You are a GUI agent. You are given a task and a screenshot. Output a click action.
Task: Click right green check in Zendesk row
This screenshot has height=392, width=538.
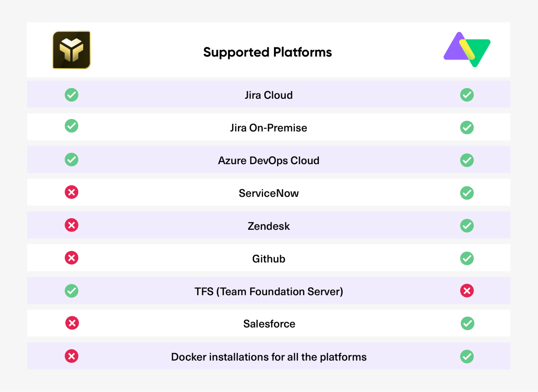[467, 226]
